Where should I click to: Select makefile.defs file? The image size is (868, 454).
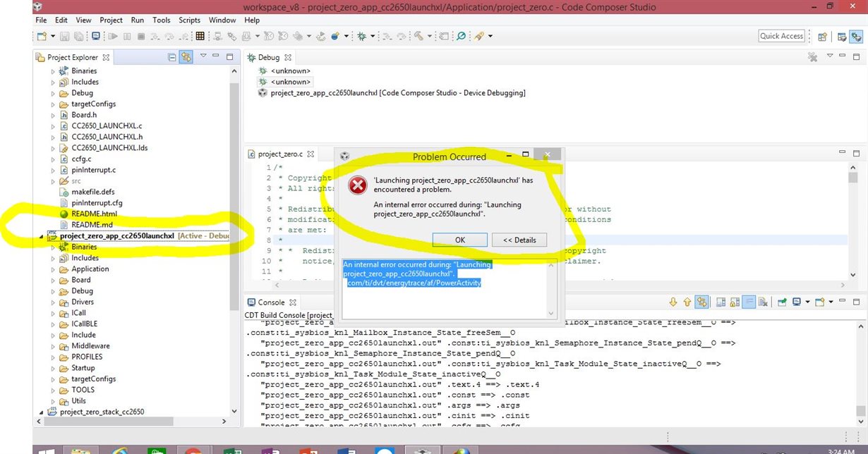pyautogui.click(x=92, y=192)
